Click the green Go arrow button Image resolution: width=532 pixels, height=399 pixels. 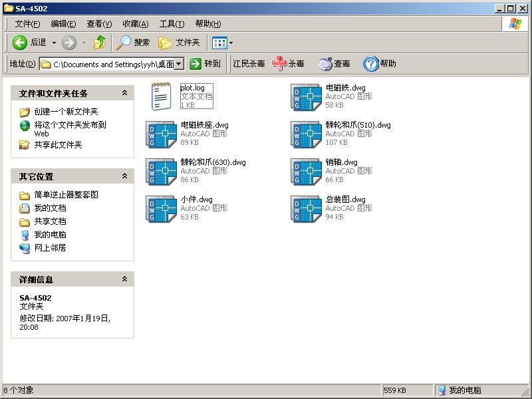click(196, 63)
